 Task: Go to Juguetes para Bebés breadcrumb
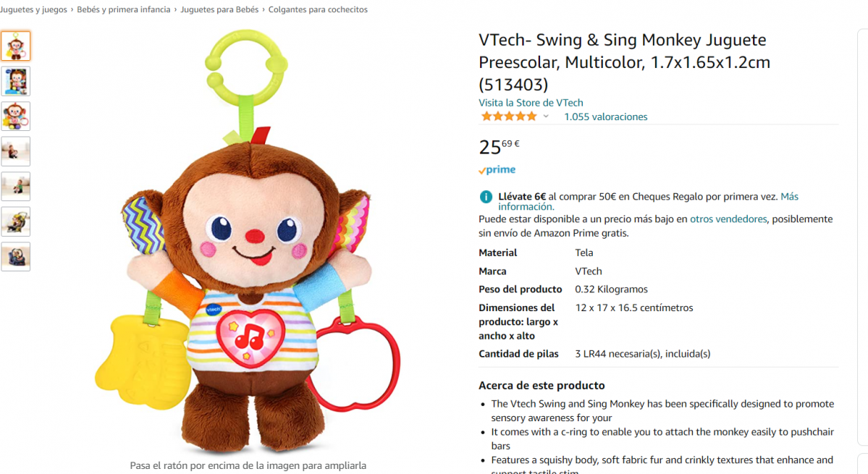click(x=219, y=9)
